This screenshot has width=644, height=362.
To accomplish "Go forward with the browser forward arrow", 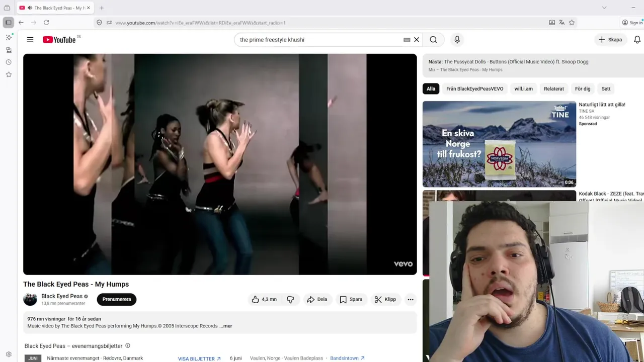I will 34,23.
